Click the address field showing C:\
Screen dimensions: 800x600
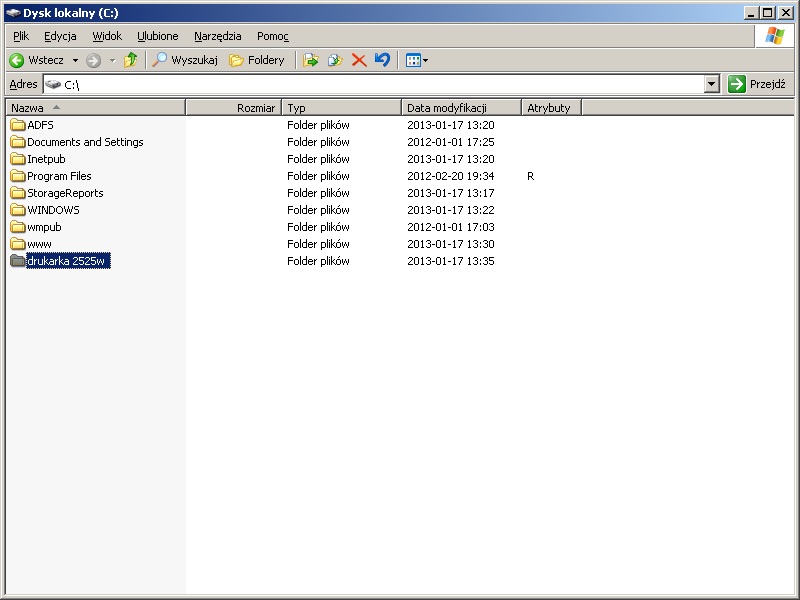[x=380, y=84]
